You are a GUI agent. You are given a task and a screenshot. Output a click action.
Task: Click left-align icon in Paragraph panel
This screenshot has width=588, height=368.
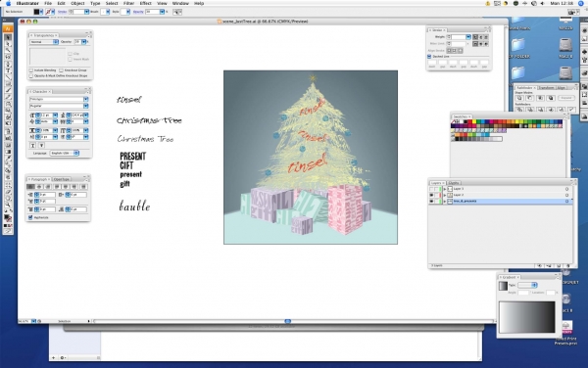tap(30, 186)
